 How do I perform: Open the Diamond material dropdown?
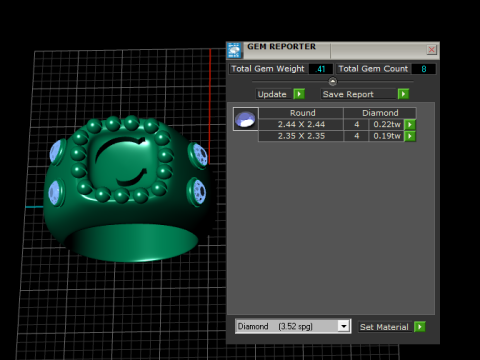343,326
